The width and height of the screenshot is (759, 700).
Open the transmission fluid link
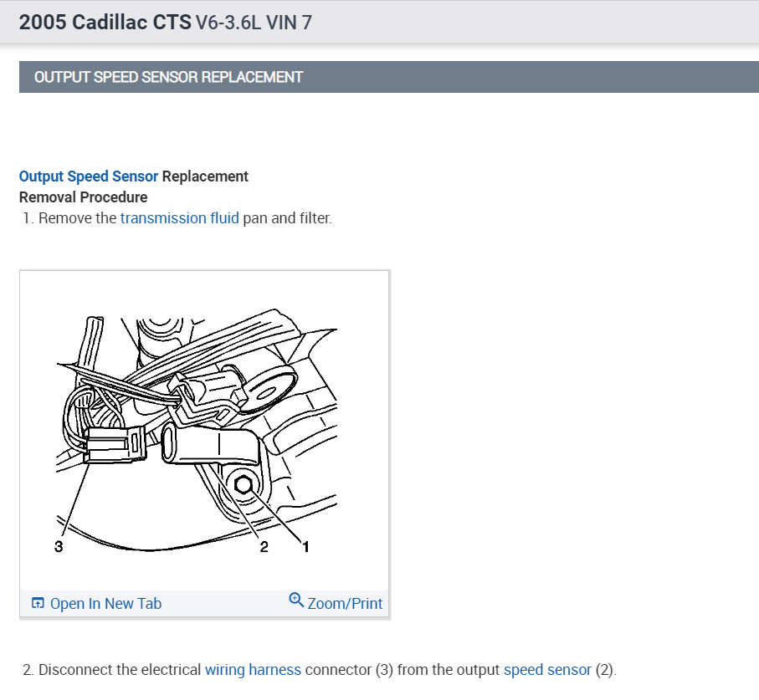point(180,218)
